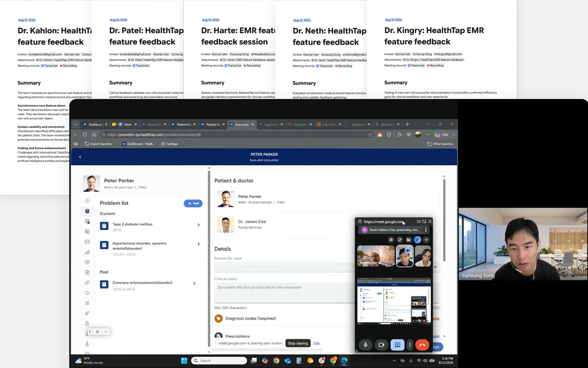Click the Meet notes pencil icon
Viewport: 588px width, 368px height.
(400, 240)
